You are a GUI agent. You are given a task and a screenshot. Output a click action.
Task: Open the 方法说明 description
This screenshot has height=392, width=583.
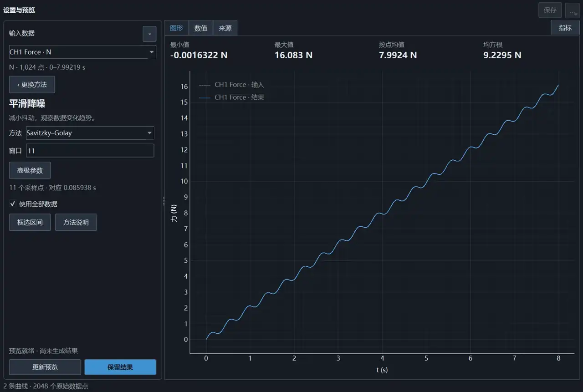(76, 223)
